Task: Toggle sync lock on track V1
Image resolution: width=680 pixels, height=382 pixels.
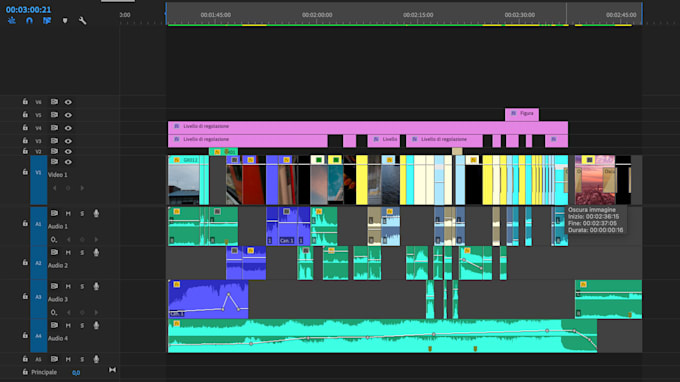Action: click(54, 161)
